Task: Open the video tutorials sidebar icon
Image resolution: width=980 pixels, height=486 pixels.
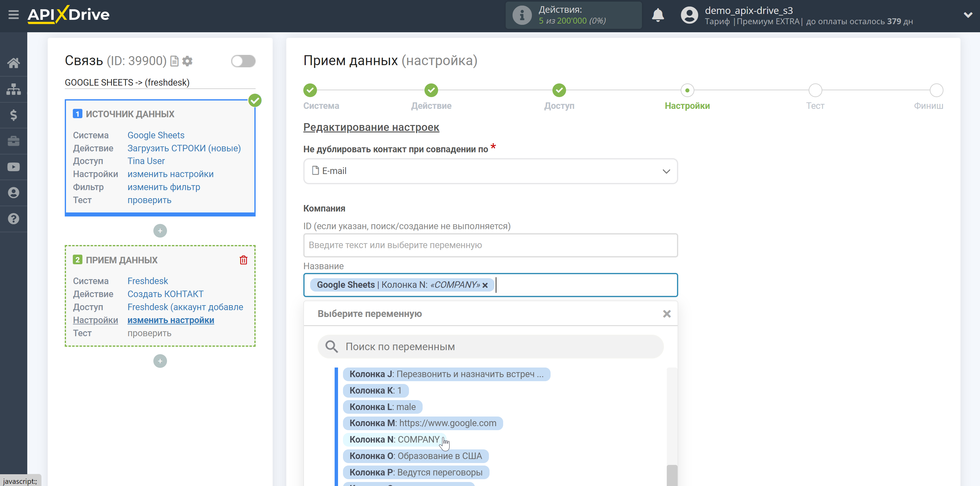Action: [13, 167]
